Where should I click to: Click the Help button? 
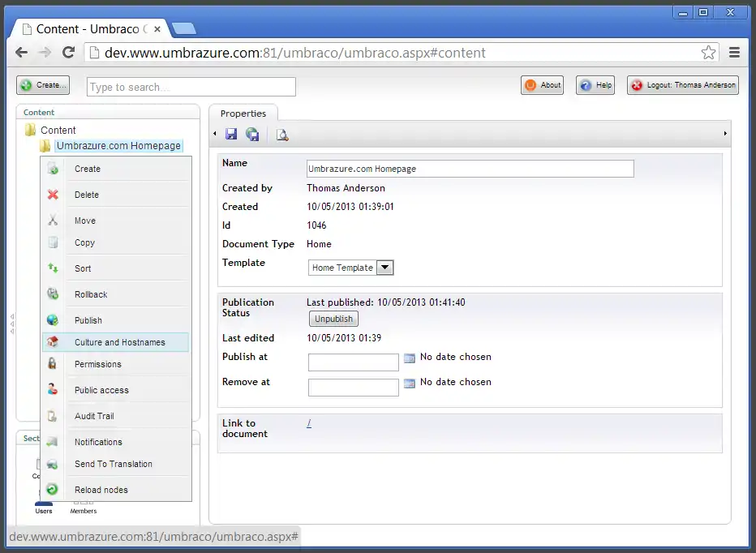coord(595,85)
